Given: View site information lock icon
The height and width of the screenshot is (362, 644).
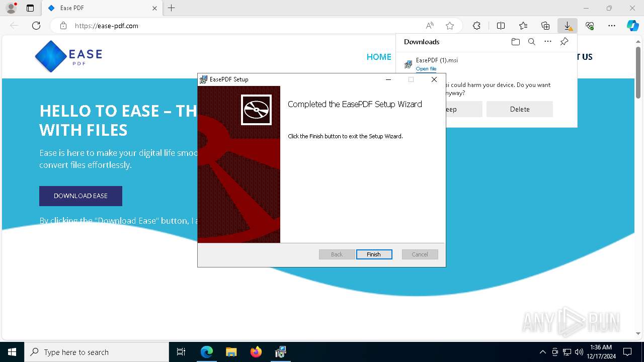Looking at the screenshot, I should [x=63, y=26].
